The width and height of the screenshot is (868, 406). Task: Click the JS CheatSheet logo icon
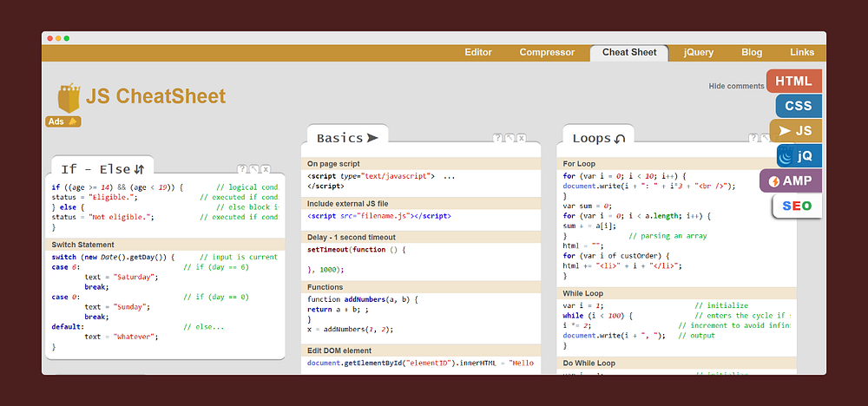tap(69, 96)
